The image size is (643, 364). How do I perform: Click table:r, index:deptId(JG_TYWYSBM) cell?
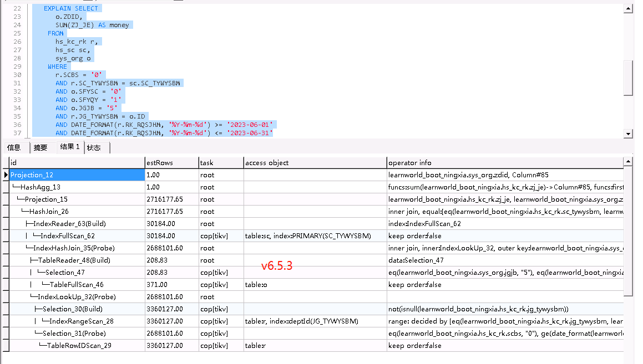click(315, 321)
